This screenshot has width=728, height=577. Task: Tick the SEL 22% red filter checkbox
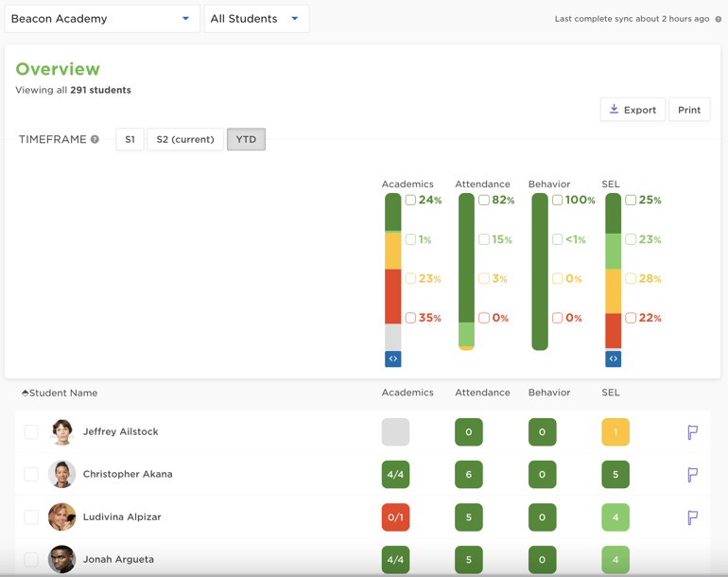tap(631, 318)
